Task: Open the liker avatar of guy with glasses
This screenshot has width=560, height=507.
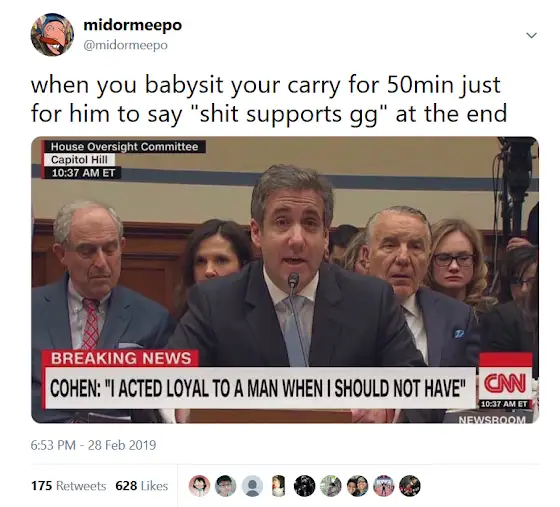Action: point(226,486)
